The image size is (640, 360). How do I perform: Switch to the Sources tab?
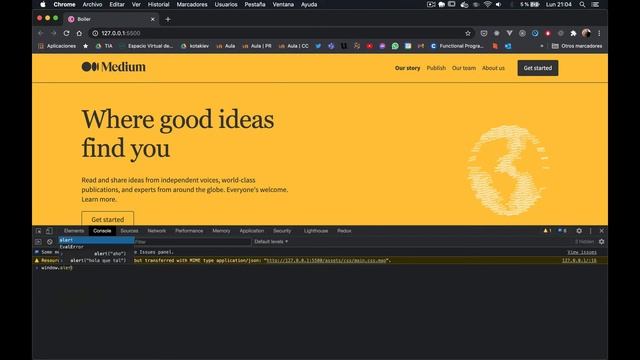pyautogui.click(x=129, y=231)
